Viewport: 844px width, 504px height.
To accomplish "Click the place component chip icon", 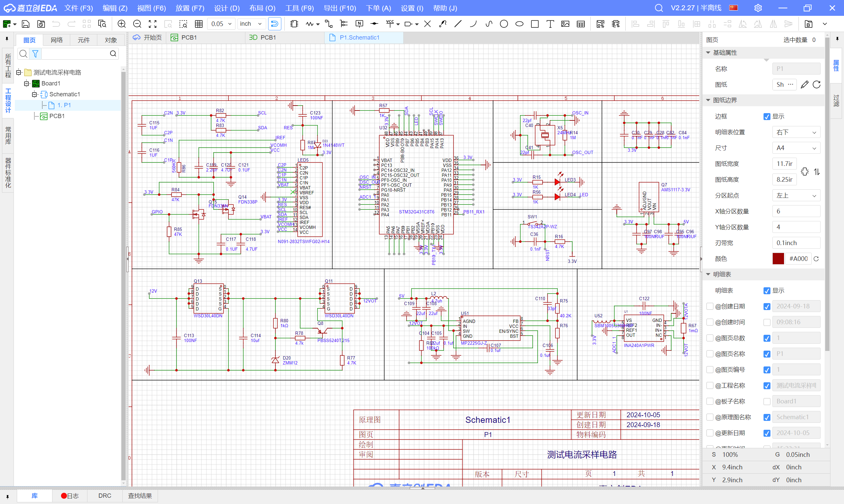I will click(294, 24).
